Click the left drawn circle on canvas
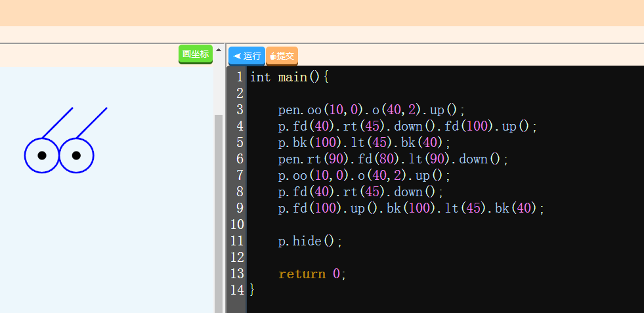 tap(42, 156)
